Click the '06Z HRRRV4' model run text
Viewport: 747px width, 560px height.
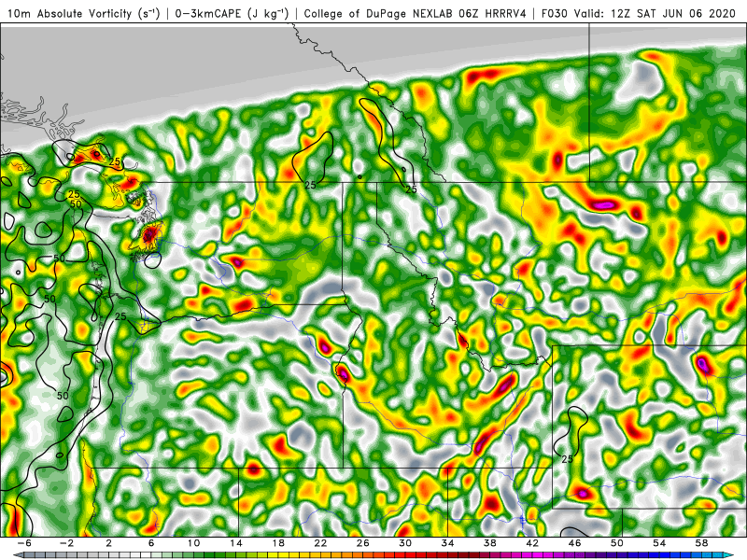[493, 14]
